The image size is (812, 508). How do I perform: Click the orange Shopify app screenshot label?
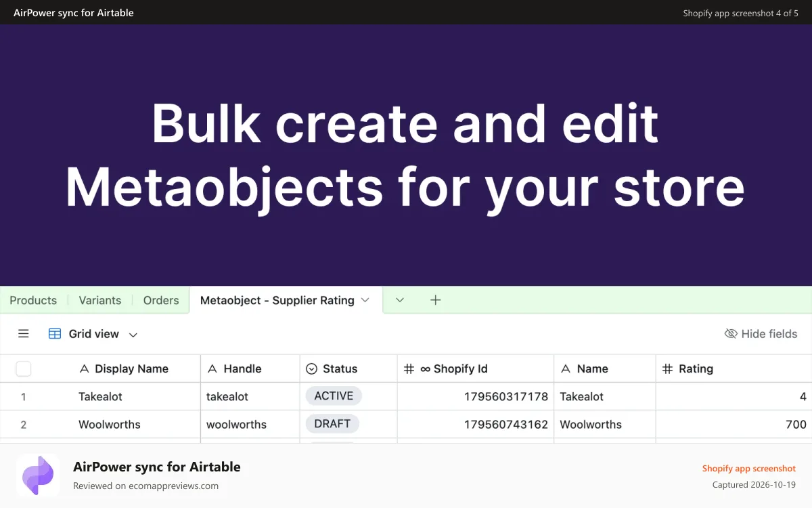point(749,468)
